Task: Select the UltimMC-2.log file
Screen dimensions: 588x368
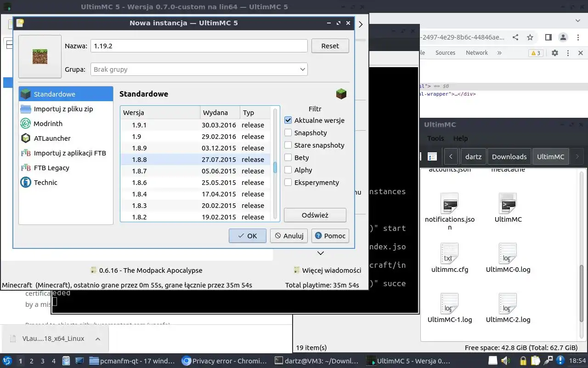Action: click(x=508, y=308)
